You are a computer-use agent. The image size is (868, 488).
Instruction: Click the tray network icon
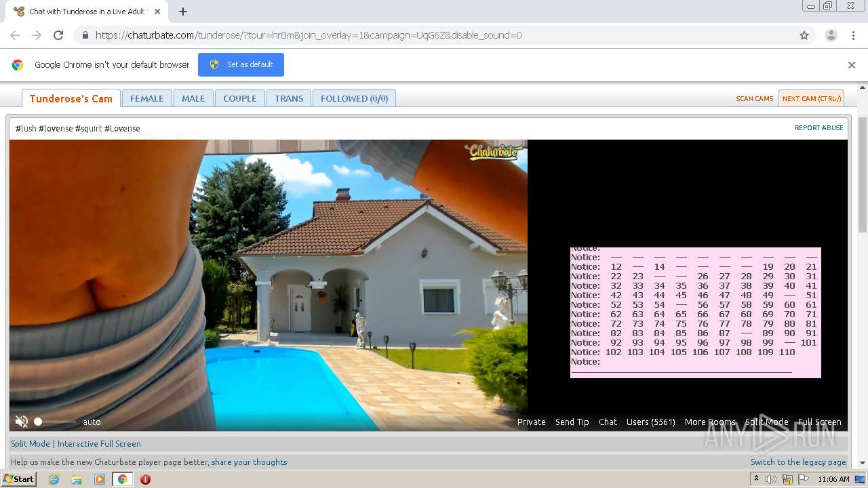pos(787,479)
